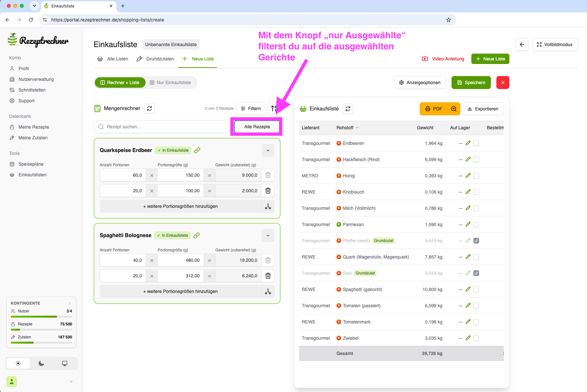This screenshot has height=392, width=587.
Task: Open PDF zoom preview magnifier
Action: [454, 109]
